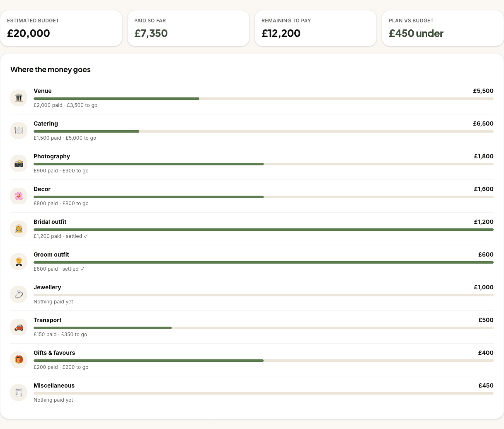The image size is (504, 429).
Task: Click the Jewellery total £1,000
Action: [x=484, y=287]
